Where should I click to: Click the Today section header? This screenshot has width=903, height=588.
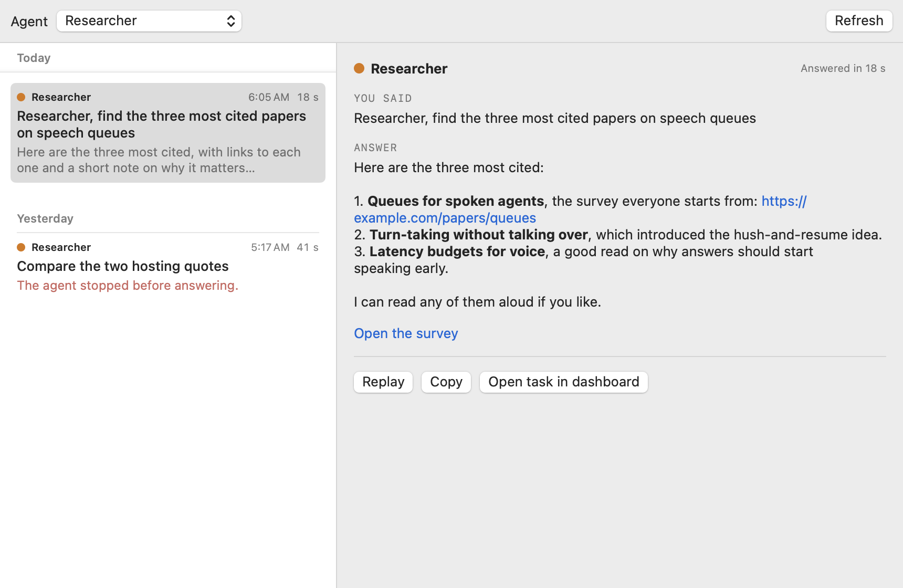[x=34, y=58]
